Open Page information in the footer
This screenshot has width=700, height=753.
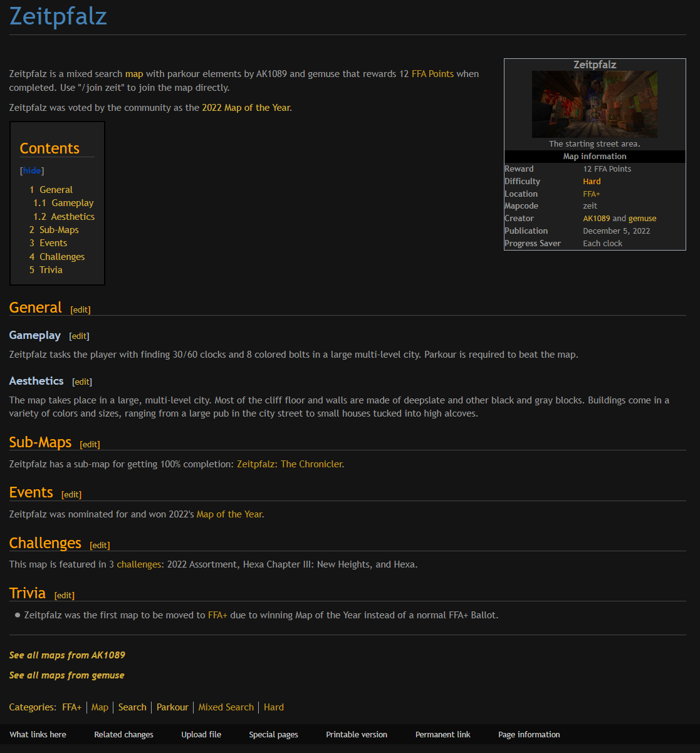point(529,735)
